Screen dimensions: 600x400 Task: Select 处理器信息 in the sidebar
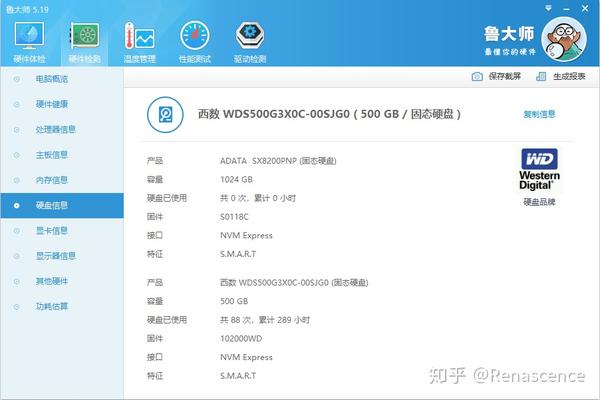click(62, 129)
